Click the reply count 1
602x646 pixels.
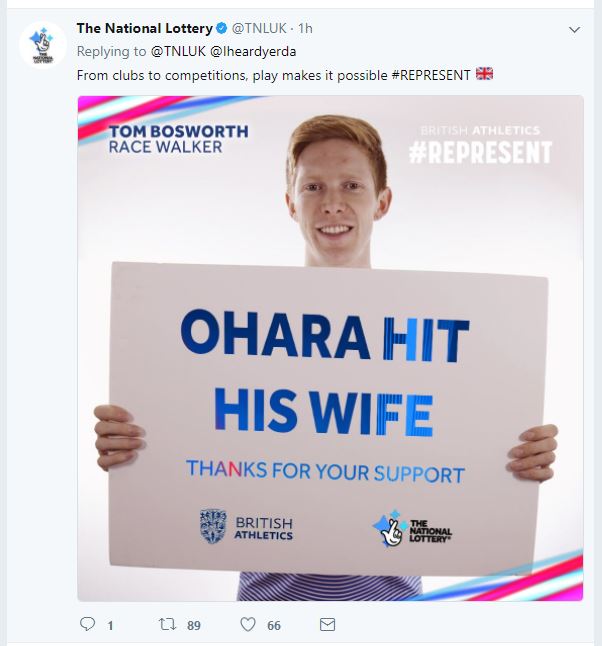tap(110, 626)
